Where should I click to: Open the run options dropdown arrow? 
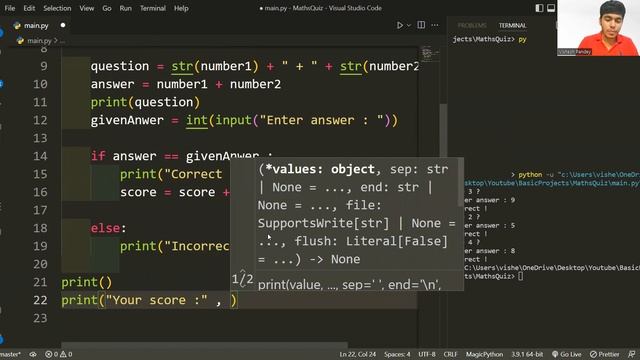tap(409, 25)
